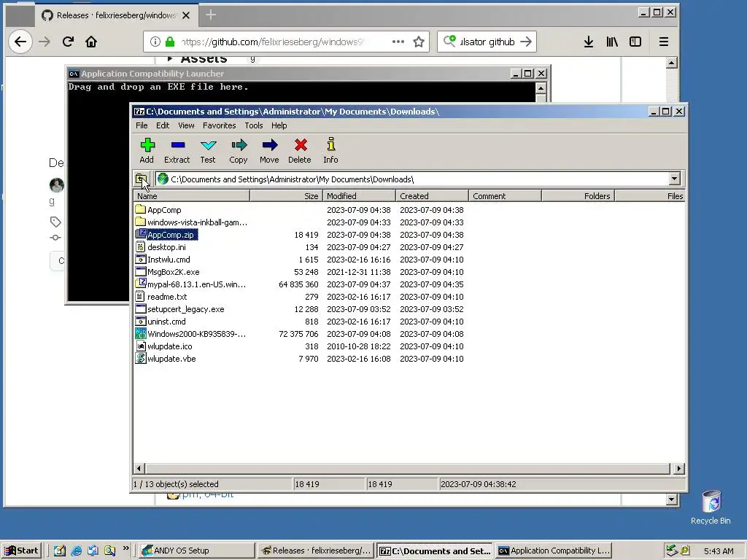Viewport: 747px width, 560px height.
Task: Click the Firefox search box
Action: pos(486,42)
